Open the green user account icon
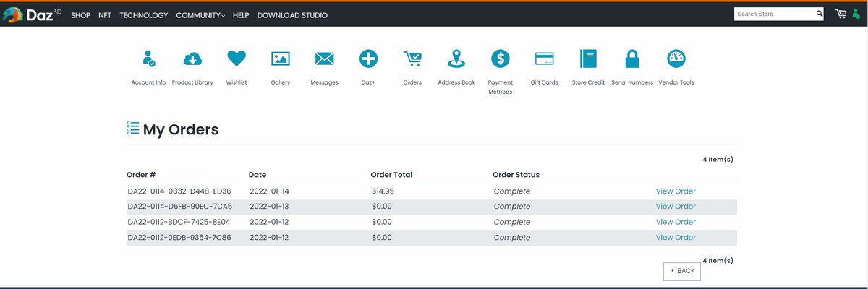 (x=856, y=14)
